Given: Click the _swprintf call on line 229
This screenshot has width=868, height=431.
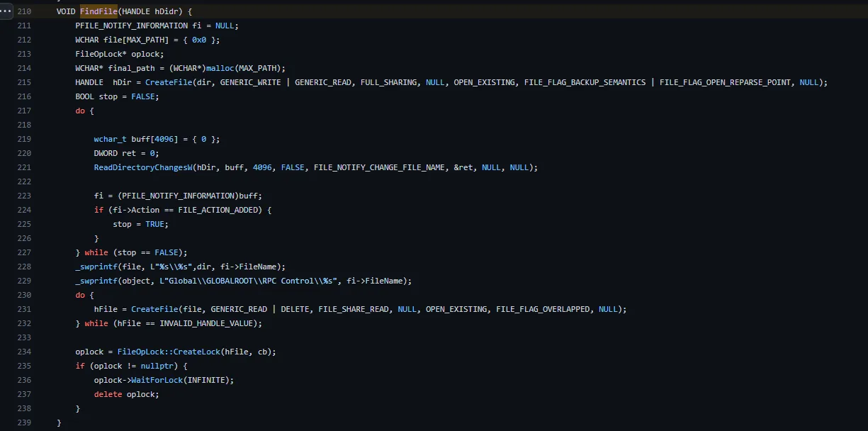Looking at the screenshot, I should (x=96, y=280).
